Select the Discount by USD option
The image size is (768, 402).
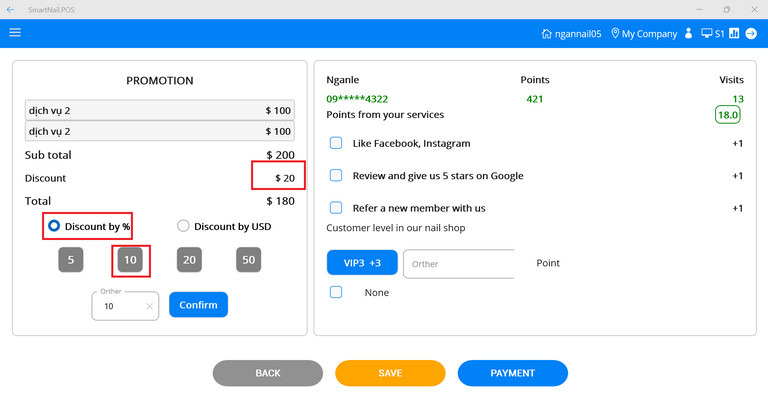tap(183, 226)
